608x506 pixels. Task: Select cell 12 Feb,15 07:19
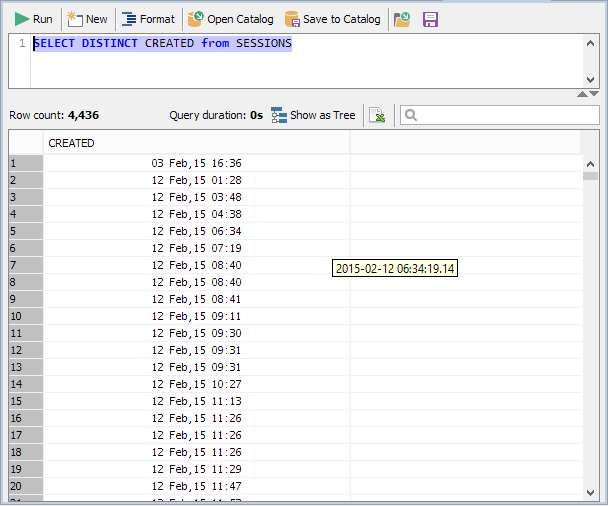tap(196, 249)
